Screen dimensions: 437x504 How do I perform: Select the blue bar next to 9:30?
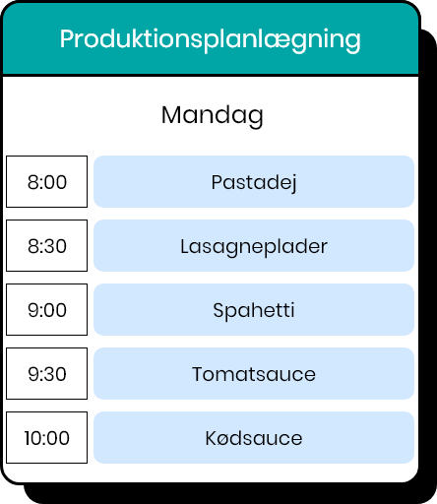[x=254, y=373]
